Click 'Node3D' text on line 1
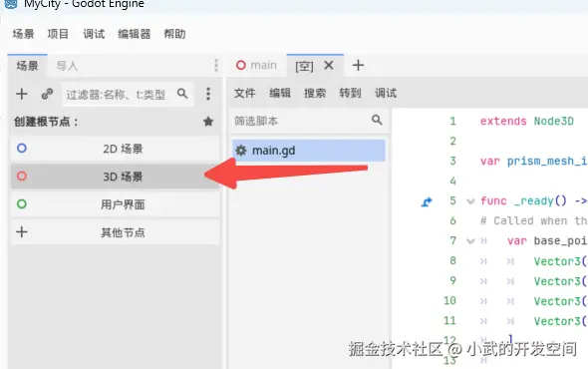The image size is (588, 369). 553,122
